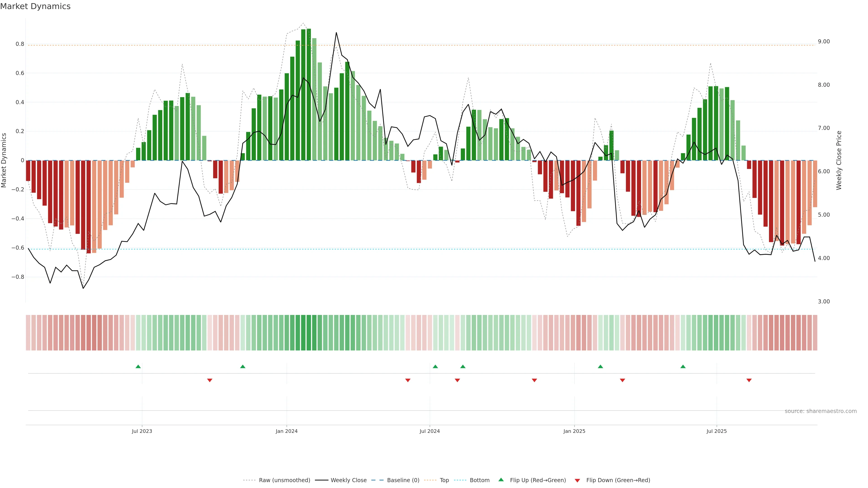
Task: Open the source: sharemaestro.com link
Action: coord(821,411)
